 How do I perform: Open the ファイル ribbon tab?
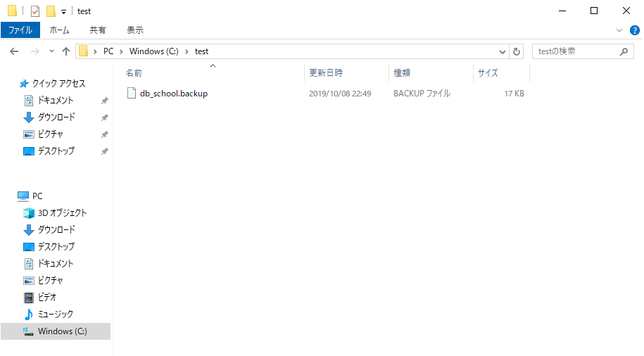20,30
